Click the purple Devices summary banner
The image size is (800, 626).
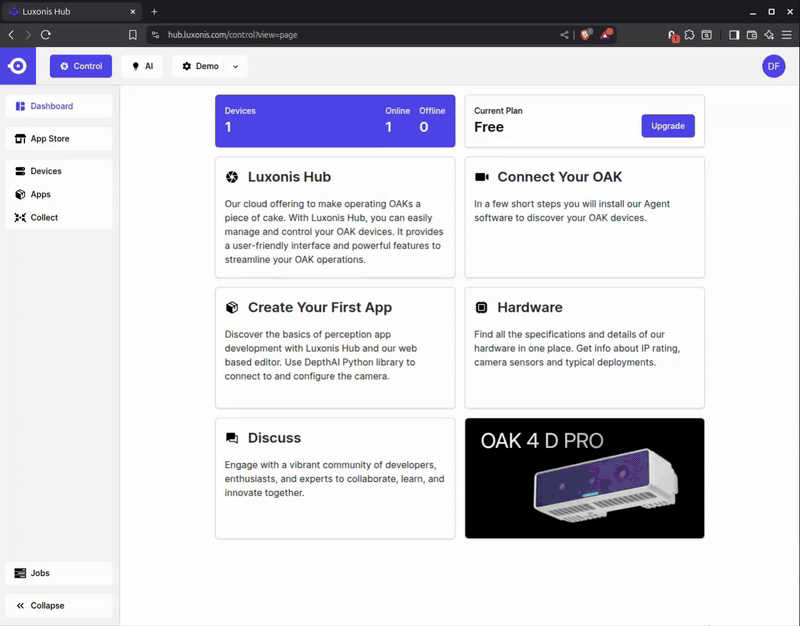(x=335, y=120)
